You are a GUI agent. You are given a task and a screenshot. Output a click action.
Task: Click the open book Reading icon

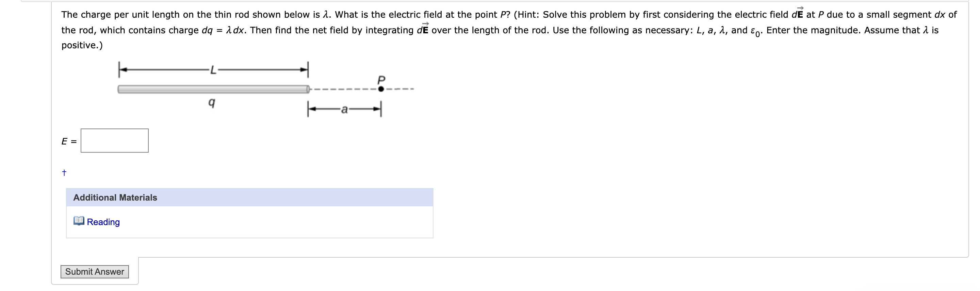pos(79,221)
